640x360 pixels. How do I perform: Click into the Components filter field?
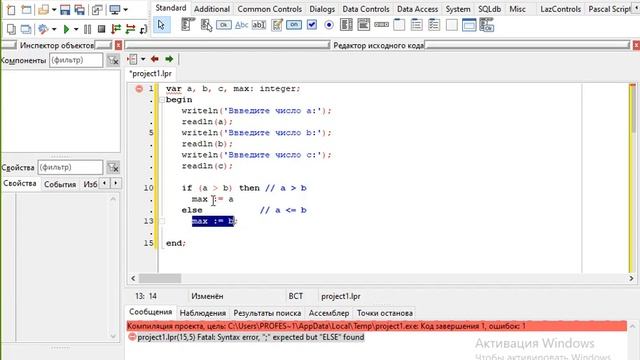pos(76,60)
